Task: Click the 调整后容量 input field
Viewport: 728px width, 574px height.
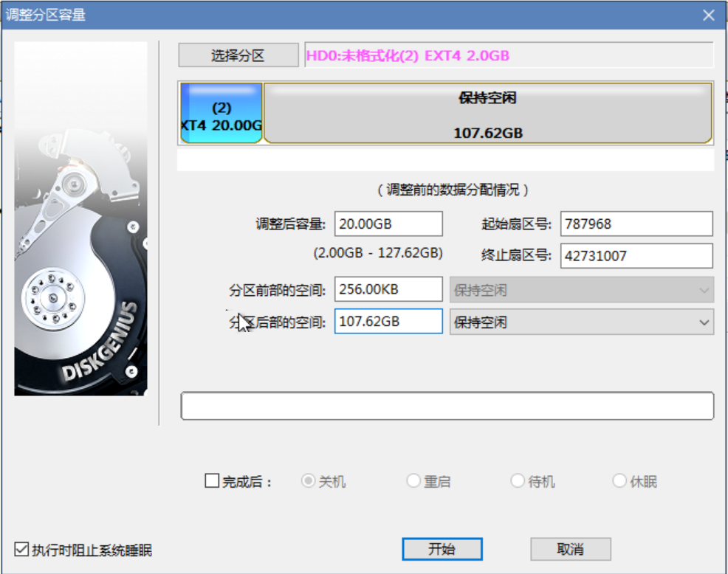Action: point(388,224)
